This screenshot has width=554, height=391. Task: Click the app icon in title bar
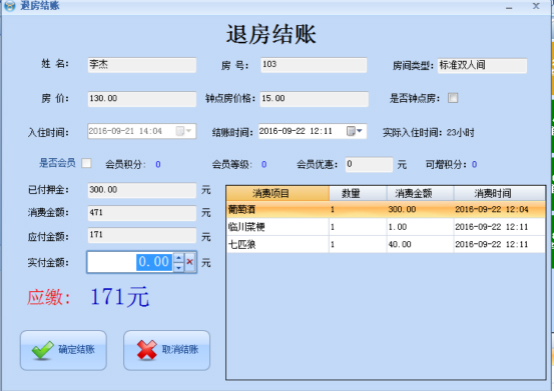pyautogui.click(x=10, y=6)
